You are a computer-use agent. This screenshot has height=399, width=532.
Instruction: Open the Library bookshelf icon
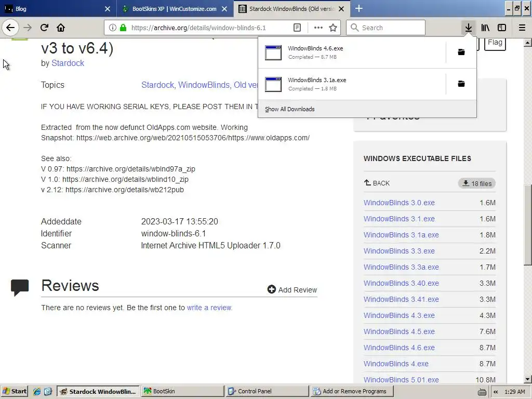point(485,28)
